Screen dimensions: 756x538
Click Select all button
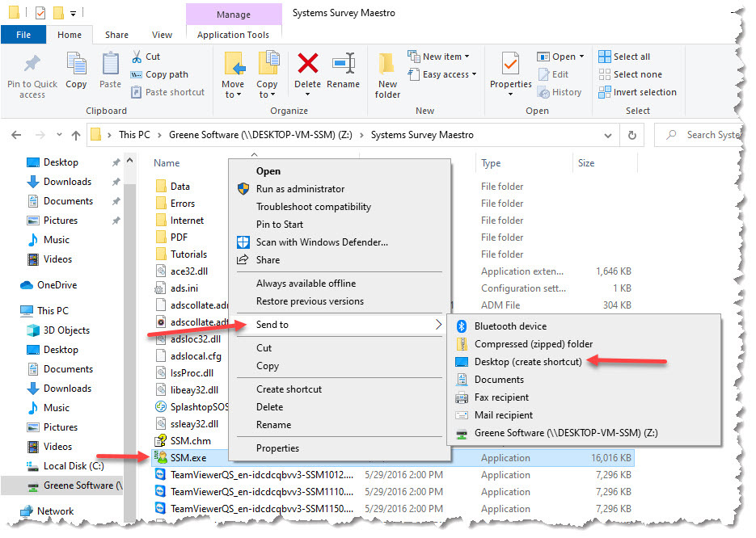pyautogui.click(x=631, y=57)
